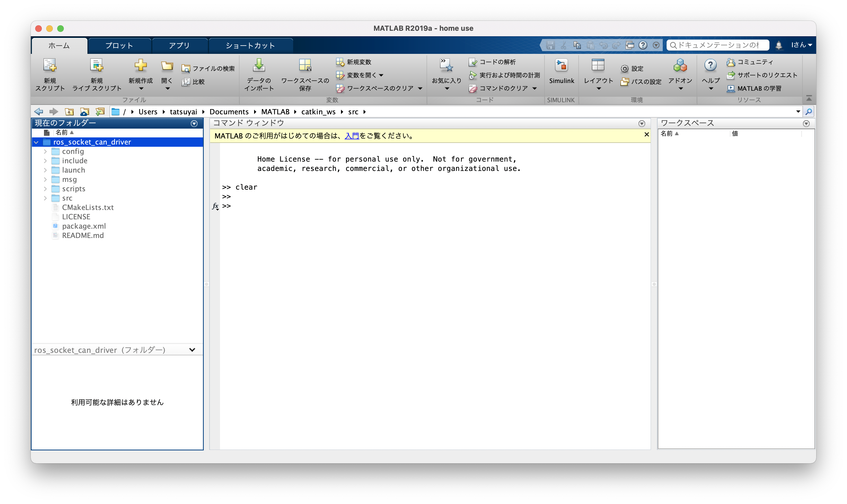Click the catkin_ws segment in path
Viewport: 847px width, 504px height.
(x=318, y=112)
